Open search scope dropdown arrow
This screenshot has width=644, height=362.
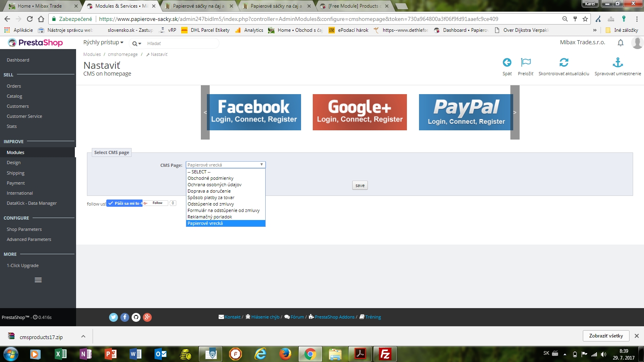coord(137,43)
